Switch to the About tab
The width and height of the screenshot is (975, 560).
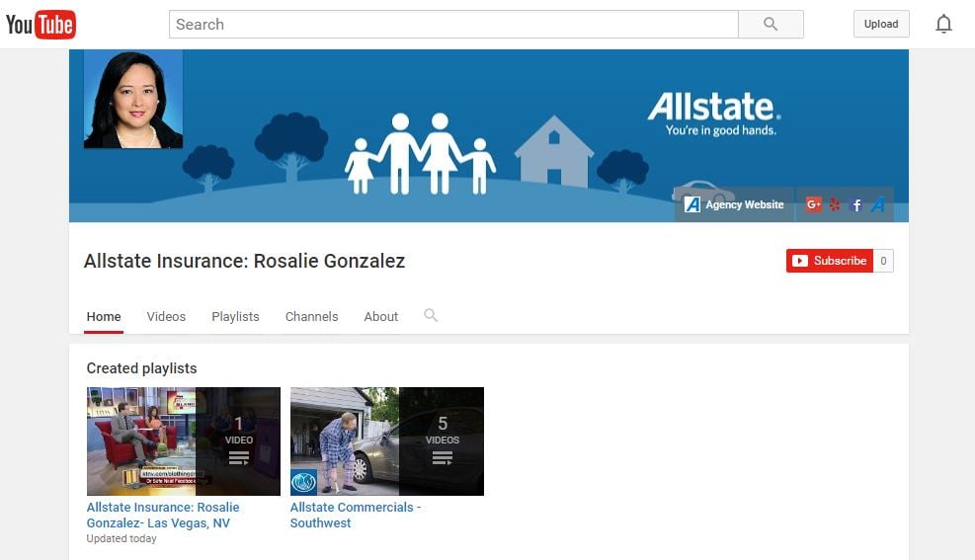380,317
